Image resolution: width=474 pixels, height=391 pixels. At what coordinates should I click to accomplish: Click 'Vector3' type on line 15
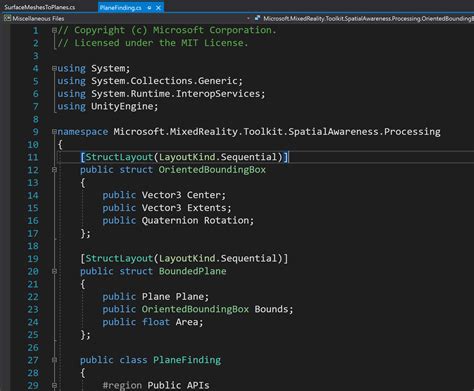coord(161,208)
